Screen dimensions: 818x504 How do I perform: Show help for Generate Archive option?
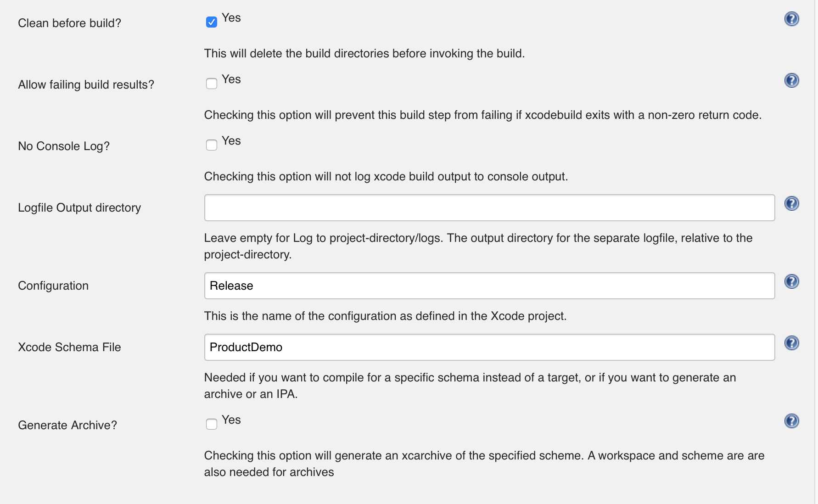tap(791, 421)
